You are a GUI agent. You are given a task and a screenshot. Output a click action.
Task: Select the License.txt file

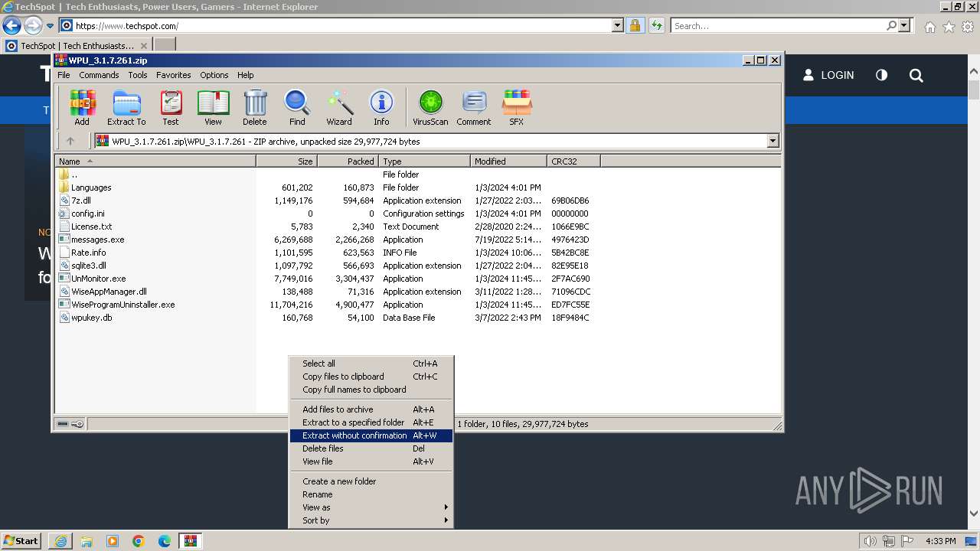[91, 227]
